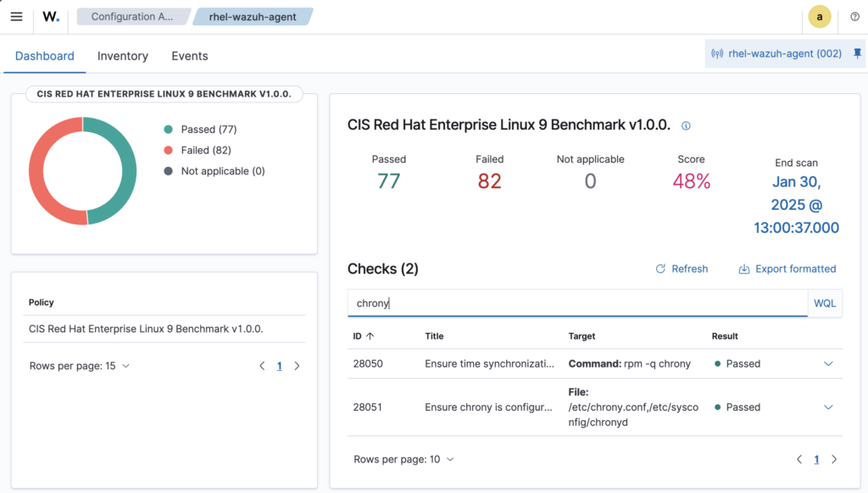This screenshot has height=493, width=868.
Task: Go to next page in policy table
Action: tap(298, 366)
